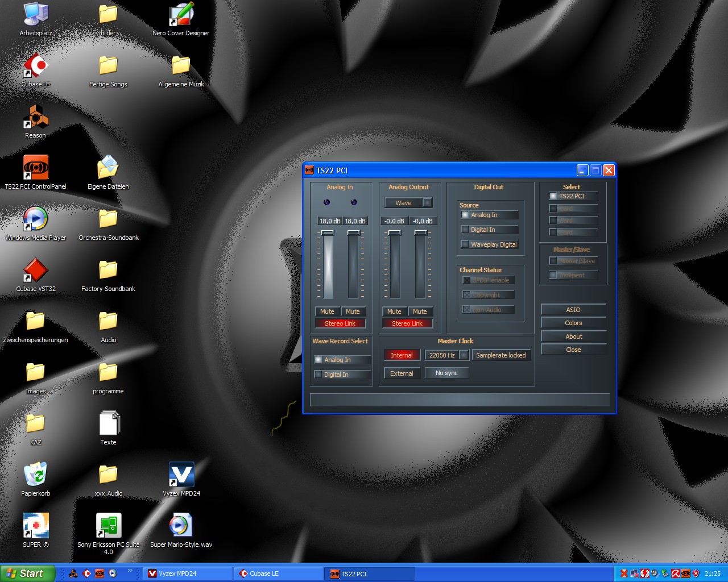728x582 pixels.
Task: Select the Orchestra-Soundbank folder
Action: coord(108,224)
